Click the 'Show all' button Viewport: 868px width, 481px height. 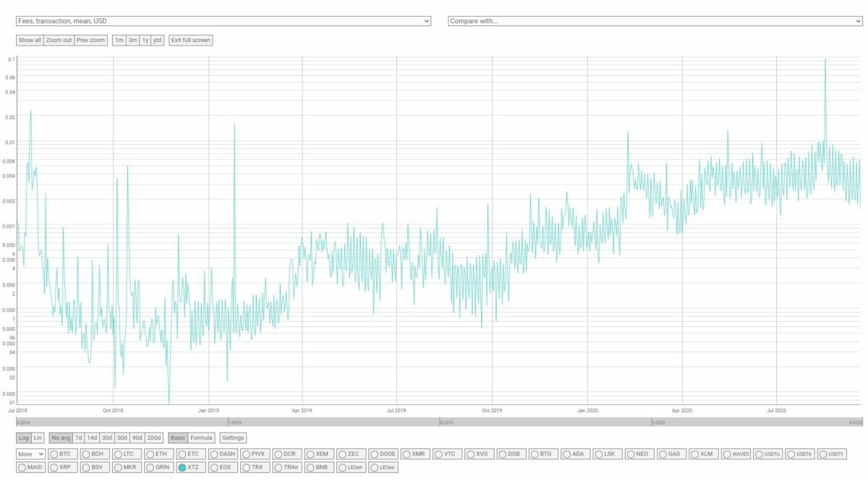pos(30,41)
